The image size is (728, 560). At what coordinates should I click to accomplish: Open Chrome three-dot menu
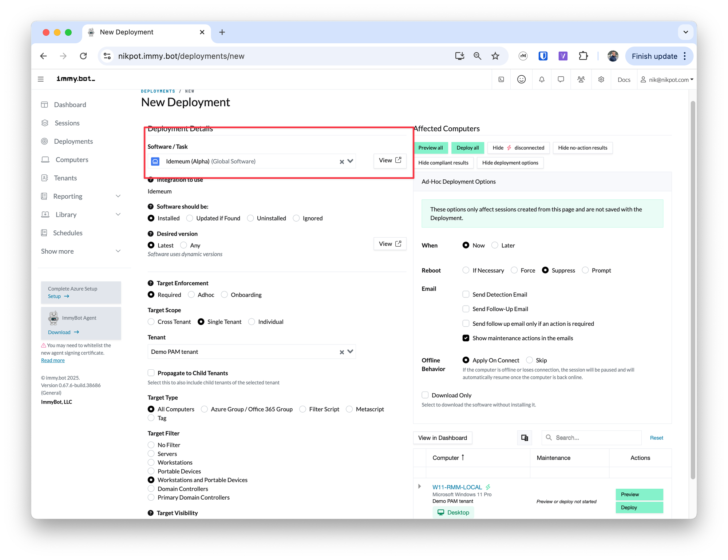(x=685, y=56)
